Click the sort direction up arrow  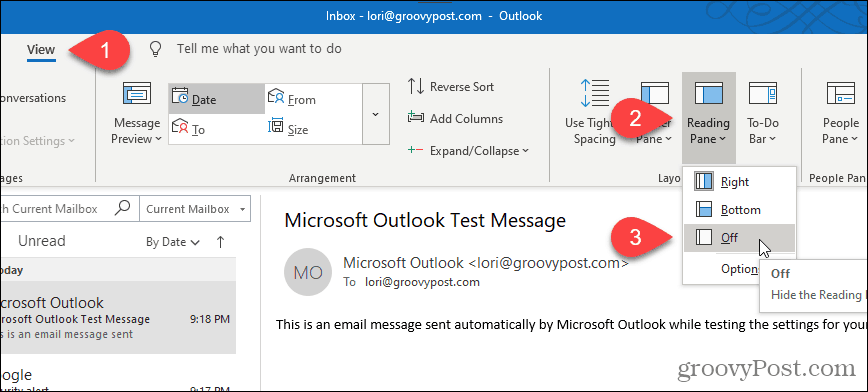220,241
